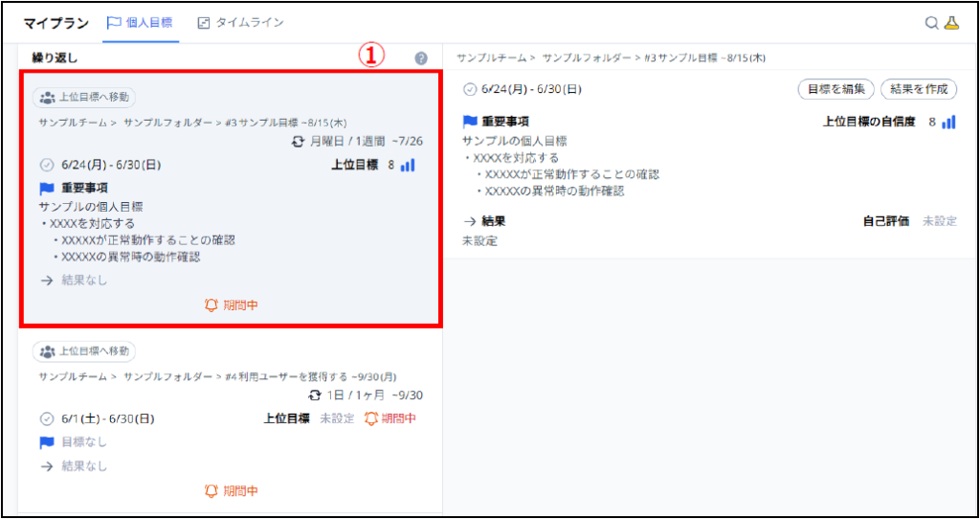Image resolution: width=980 pixels, height=519 pixels.
Task: Open the search magnifier icon
Action: (931, 23)
